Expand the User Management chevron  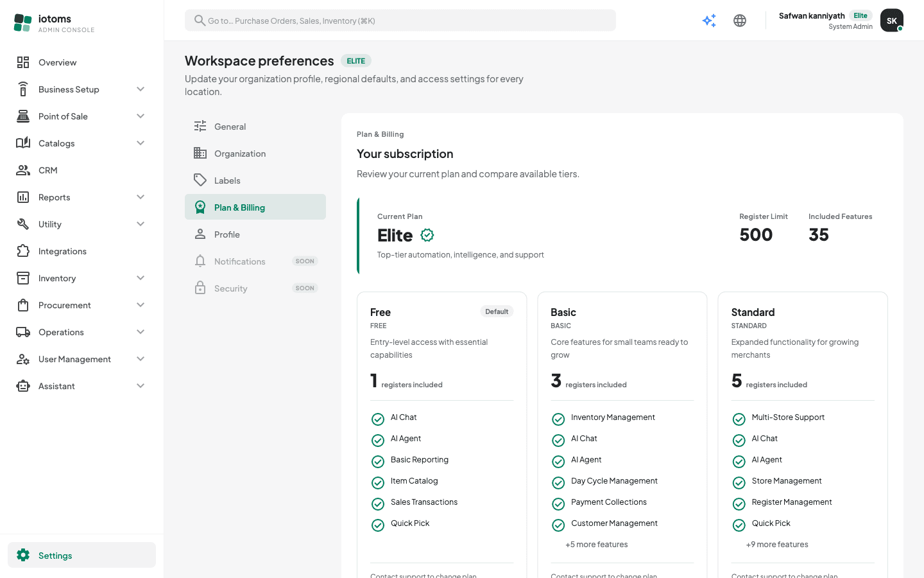pos(141,359)
